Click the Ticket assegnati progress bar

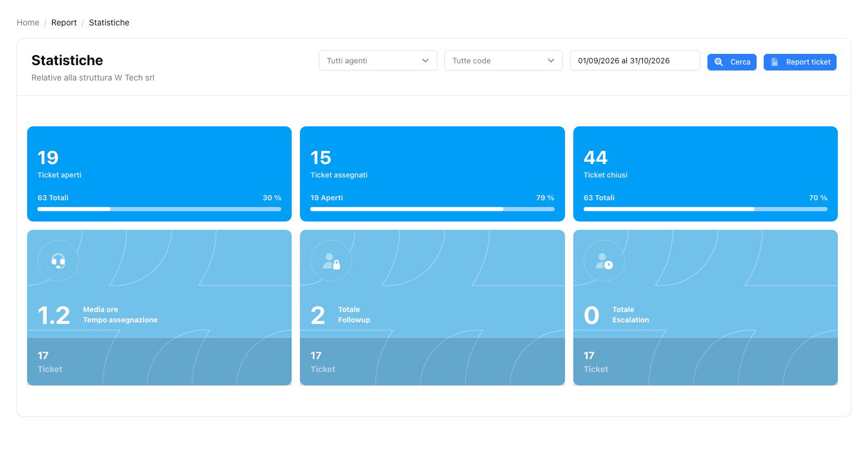(x=433, y=209)
